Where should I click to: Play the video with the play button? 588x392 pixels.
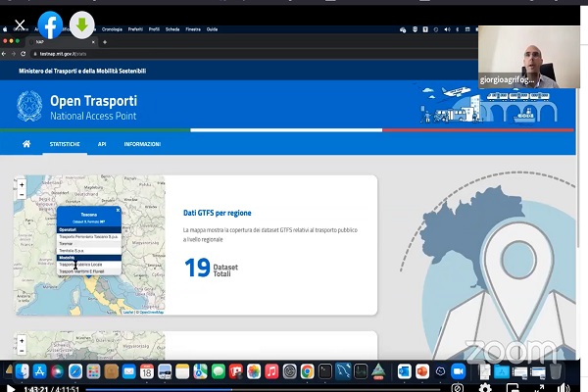click(11, 389)
